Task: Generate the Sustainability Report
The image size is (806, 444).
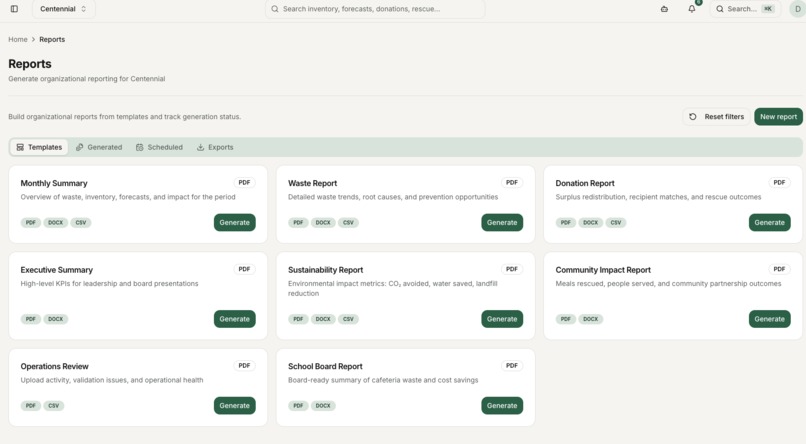Action: (502, 319)
